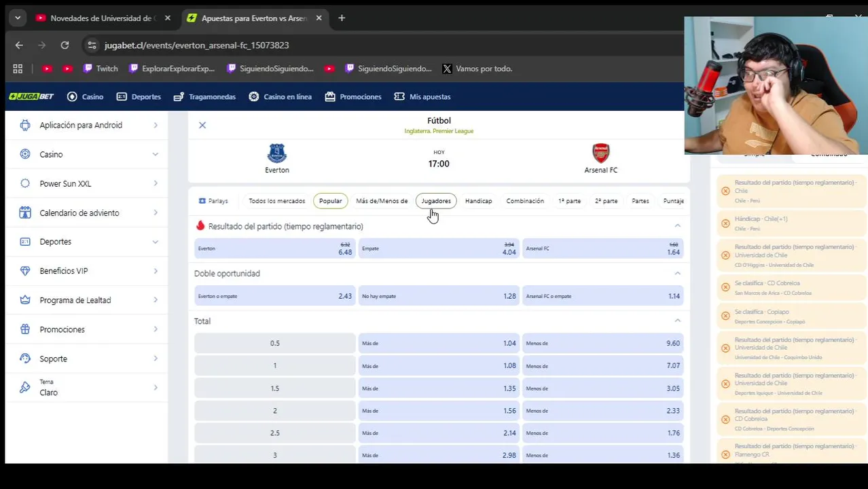Viewport: 868px width, 489px height.
Task: Select Menos de 1.5 at 3.05
Action: pos(602,388)
